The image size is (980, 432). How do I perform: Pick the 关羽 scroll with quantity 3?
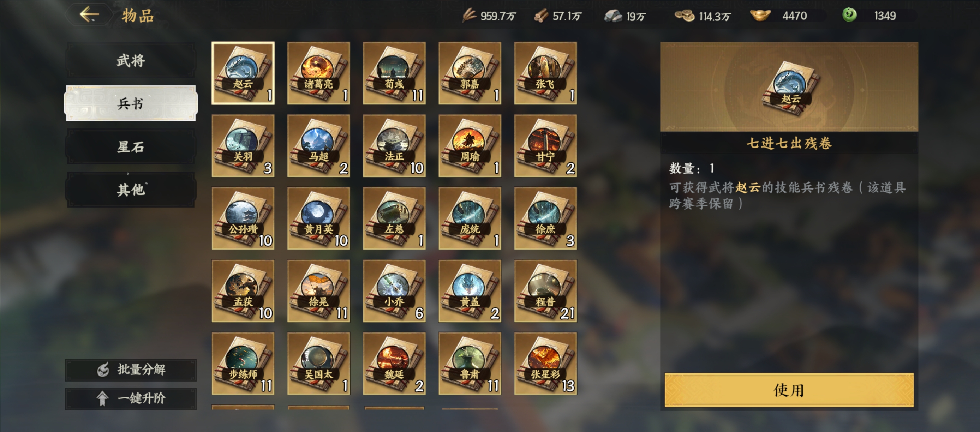tap(243, 146)
